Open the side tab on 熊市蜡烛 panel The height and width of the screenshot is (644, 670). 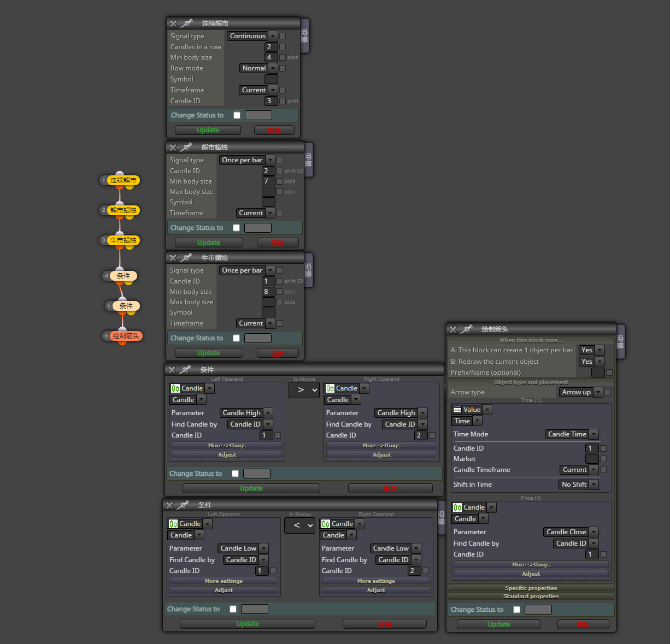[x=309, y=159]
